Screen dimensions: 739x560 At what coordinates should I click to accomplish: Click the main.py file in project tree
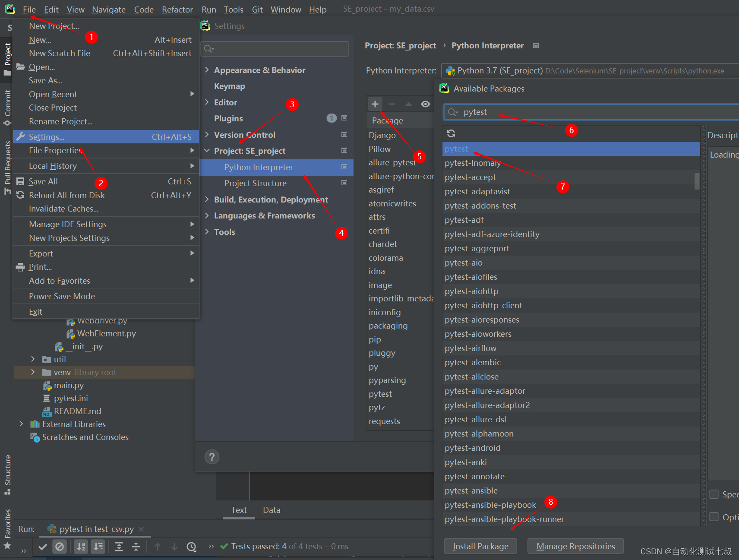(69, 385)
